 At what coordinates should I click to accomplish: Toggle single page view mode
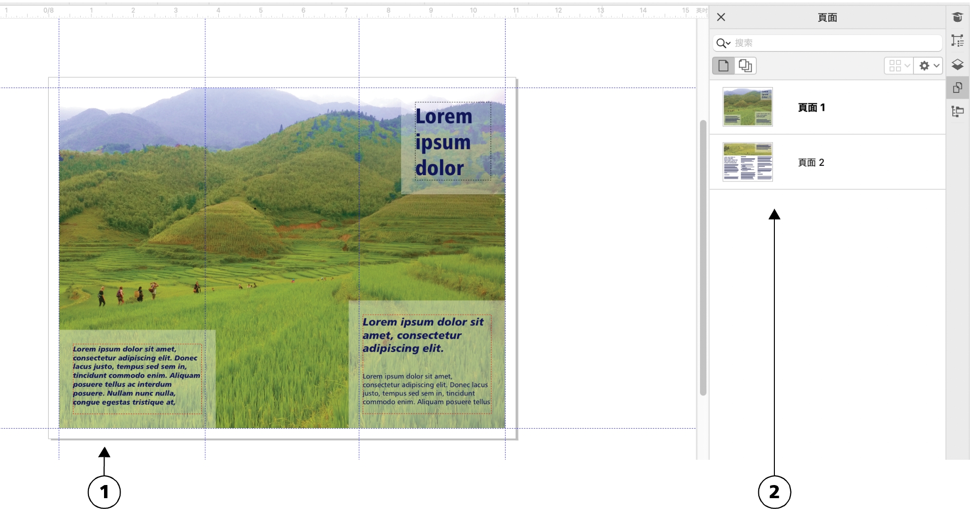click(x=723, y=66)
